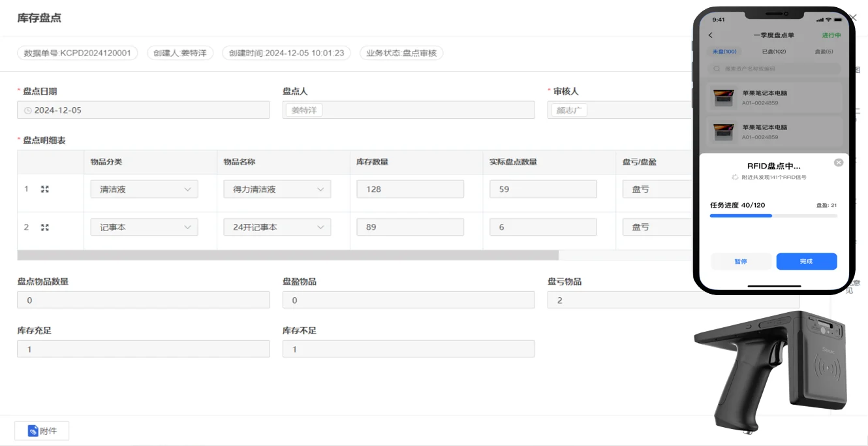This screenshot has width=868, height=446.
Task: Click the 审核人 field with 颜志广
Action: (x=621, y=110)
